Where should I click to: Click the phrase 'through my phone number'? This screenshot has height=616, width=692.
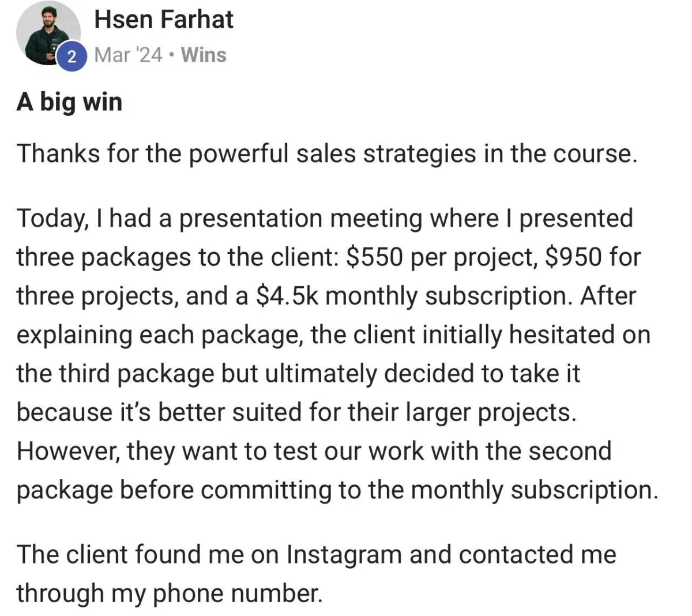(169, 594)
